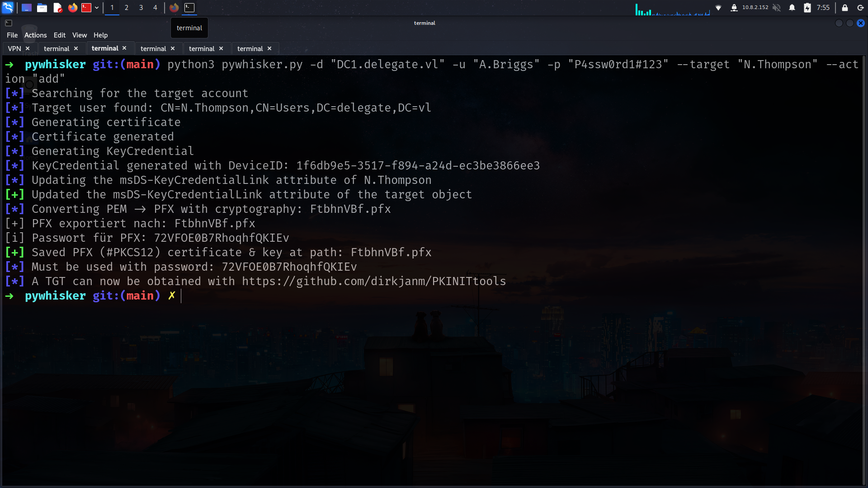The width and height of the screenshot is (868, 488).
Task: Lock the screen with the padlock icon
Action: click(x=845, y=8)
